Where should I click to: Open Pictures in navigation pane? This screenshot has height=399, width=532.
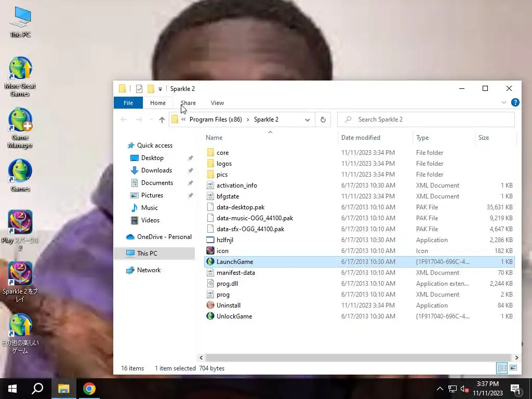pos(152,195)
